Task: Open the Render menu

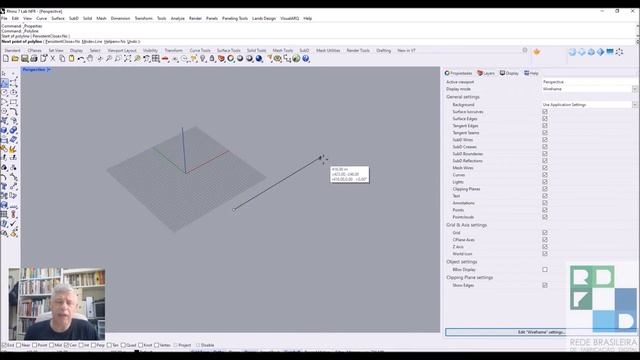Action: (196, 18)
